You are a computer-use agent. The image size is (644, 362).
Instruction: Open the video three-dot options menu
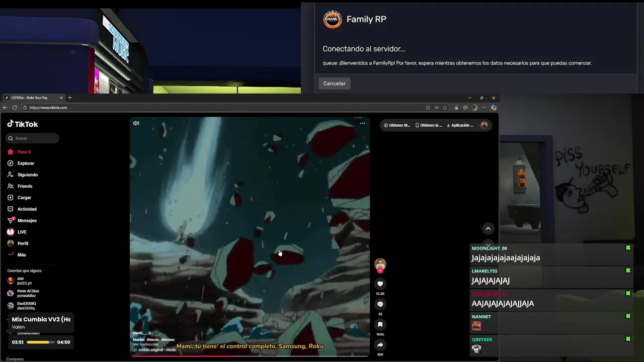coord(362,123)
